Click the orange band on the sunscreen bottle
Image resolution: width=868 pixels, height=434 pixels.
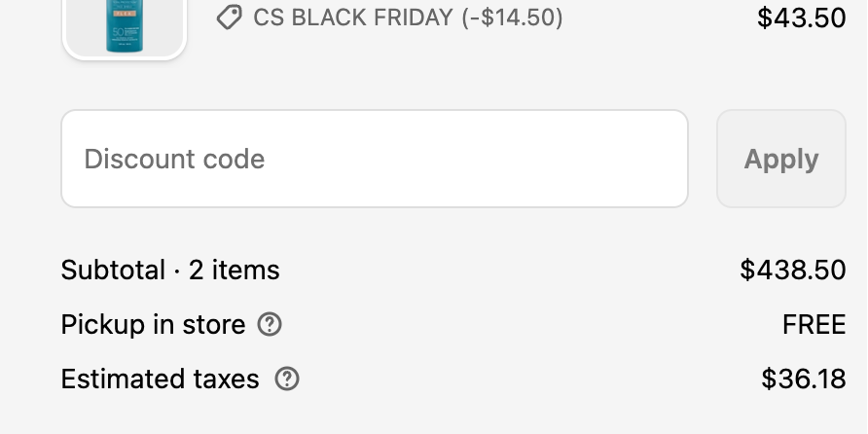[125, 16]
